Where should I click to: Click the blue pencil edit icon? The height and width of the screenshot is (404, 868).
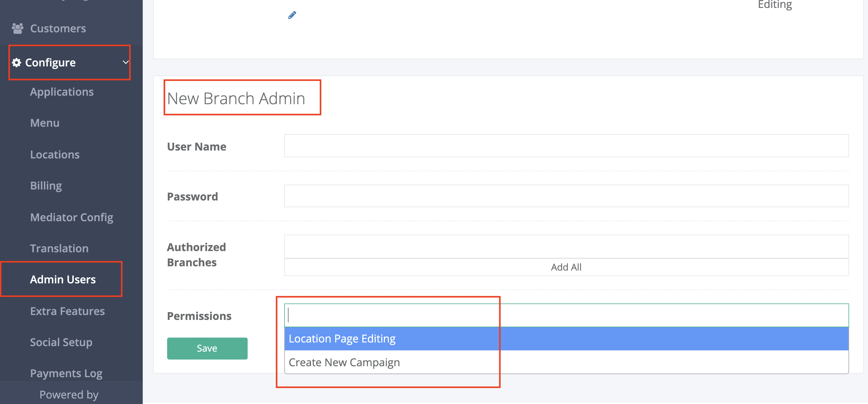pyautogui.click(x=292, y=15)
